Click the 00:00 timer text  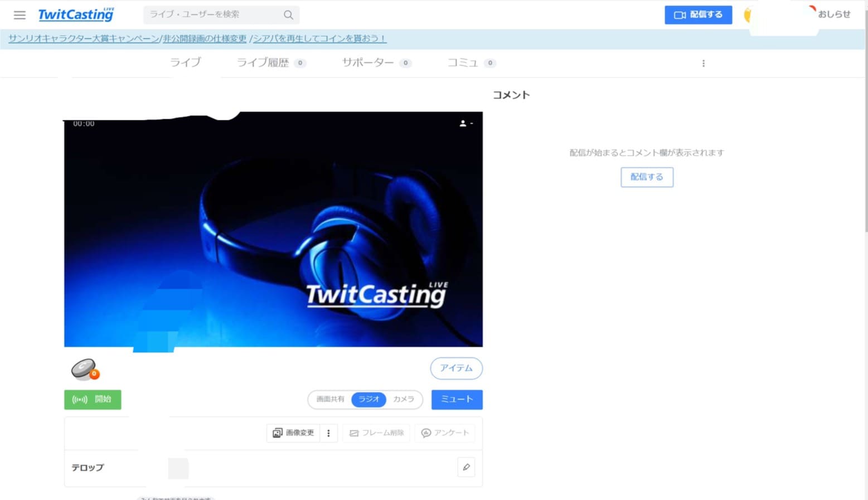tap(84, 124)
